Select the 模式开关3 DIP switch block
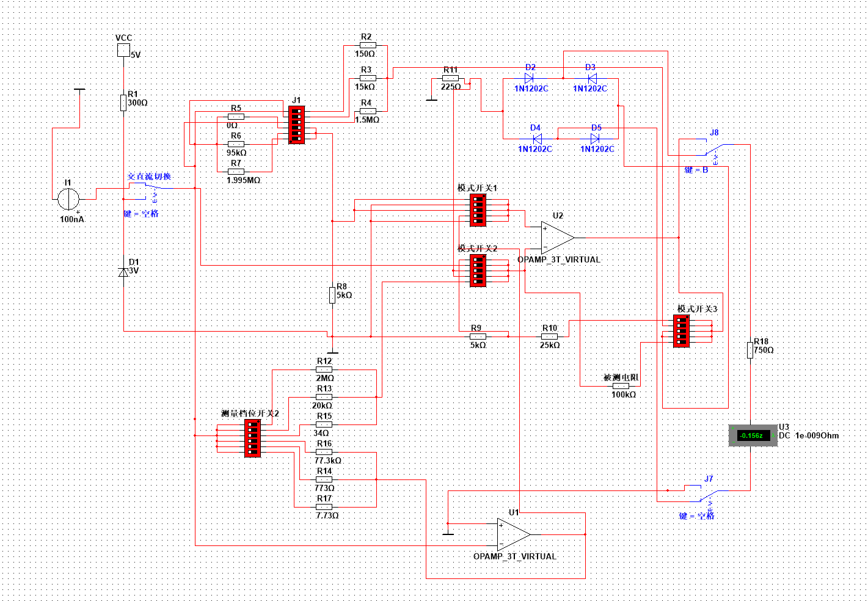 pyautogui.click(x=681, y=331)
